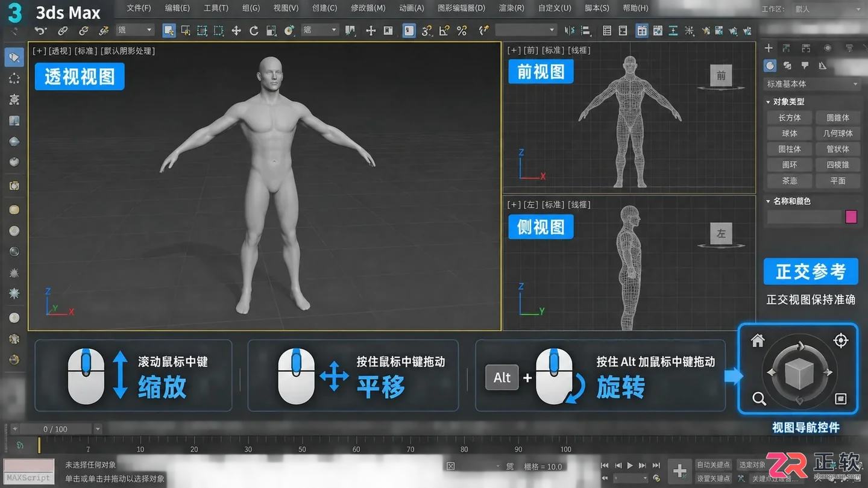The height and width of the screenshot is (488, 868).
Task: Enable 设置关键点 set key mode
Action: pos(713,478)
